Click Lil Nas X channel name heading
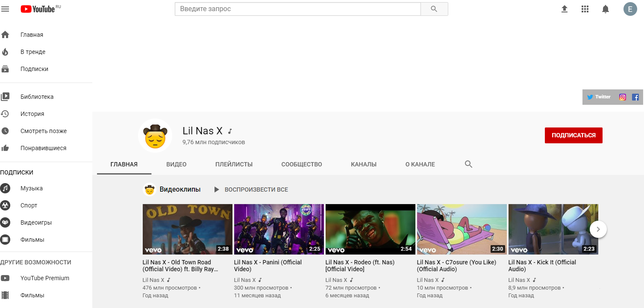The height and width of the screenshot is (308, 644). [203, 131]
